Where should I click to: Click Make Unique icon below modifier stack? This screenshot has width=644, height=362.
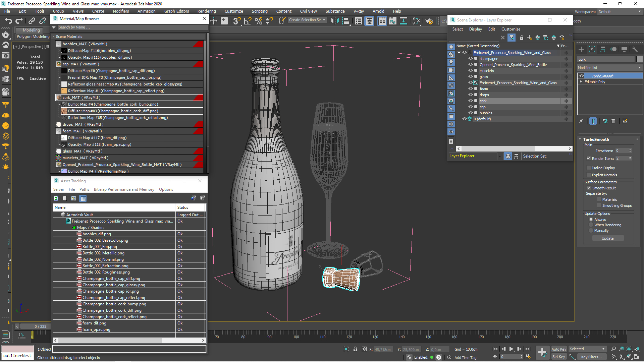[605, 121]
